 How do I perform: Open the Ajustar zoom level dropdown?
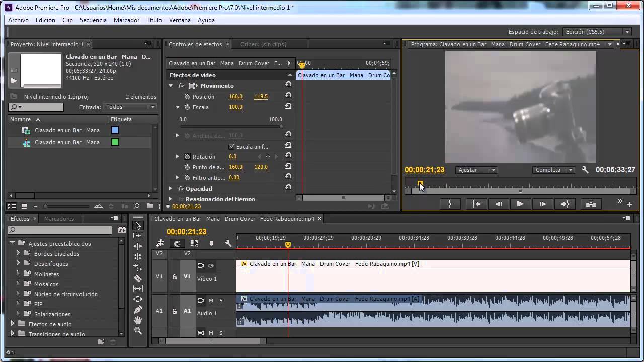click(x=476, y=170)
